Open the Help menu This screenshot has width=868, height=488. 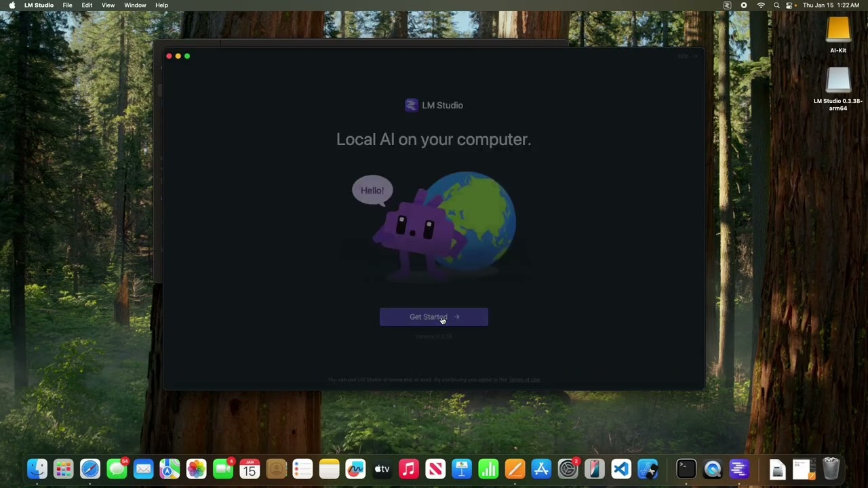(x=161, y=5)
